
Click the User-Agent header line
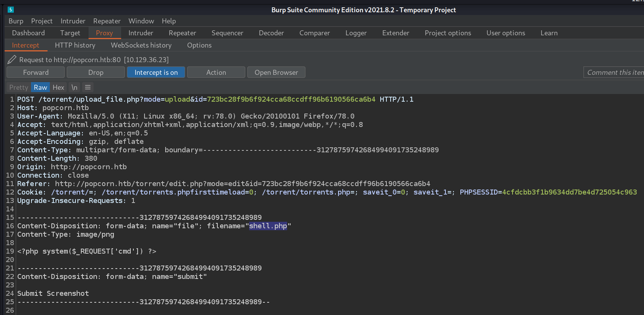186,116
